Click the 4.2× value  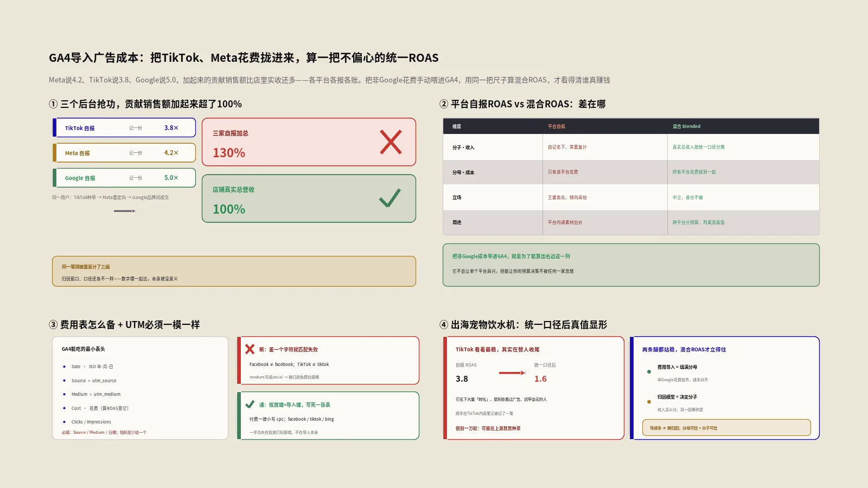(x=171, y=153)
